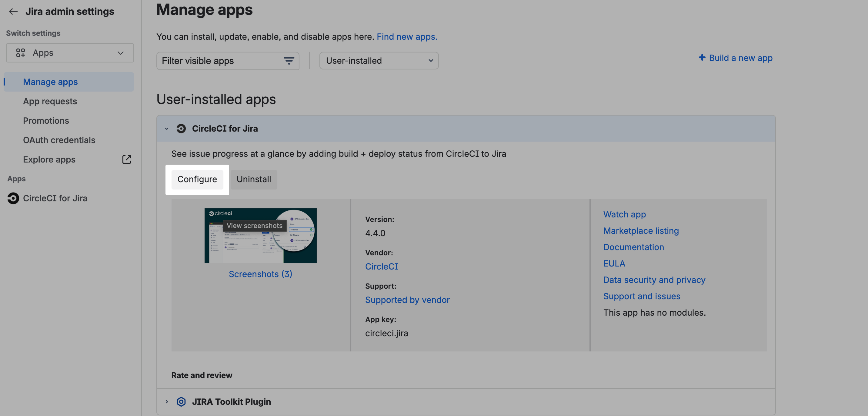The width and height of the screenshot is (868, 416).
Task: Click the This app has no modules text
Action: pyautogui.click(x=654, y=313)
